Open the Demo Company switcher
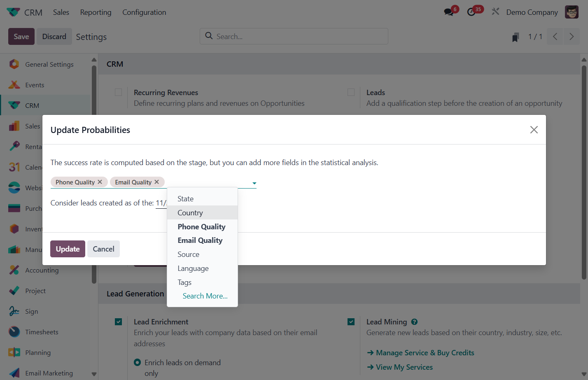 click(532, 12)
